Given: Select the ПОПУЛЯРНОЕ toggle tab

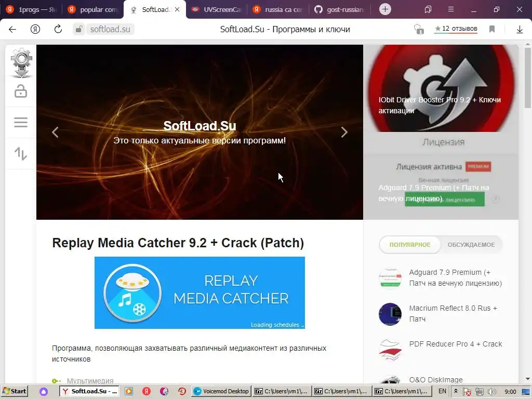Looking at the screenshot, I should tap(410, 245).
